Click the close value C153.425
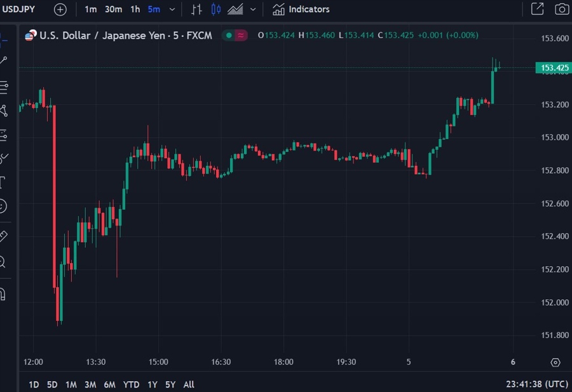Image resolution: width=572 pixels, height=392 pixels. coord(395,36)
